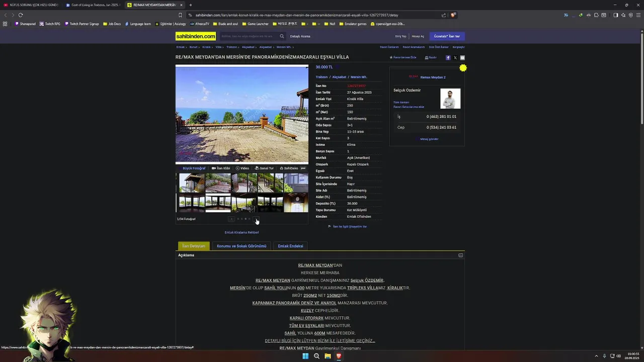
Task: Click the search magnifier icon in site header
Action: pos(282,36)
